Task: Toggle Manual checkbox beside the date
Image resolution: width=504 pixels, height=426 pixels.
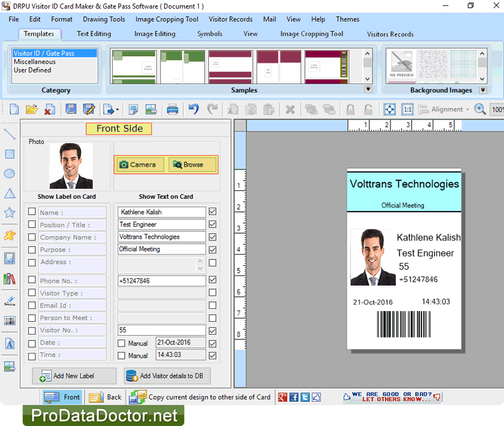Action: tap(121, 343)
